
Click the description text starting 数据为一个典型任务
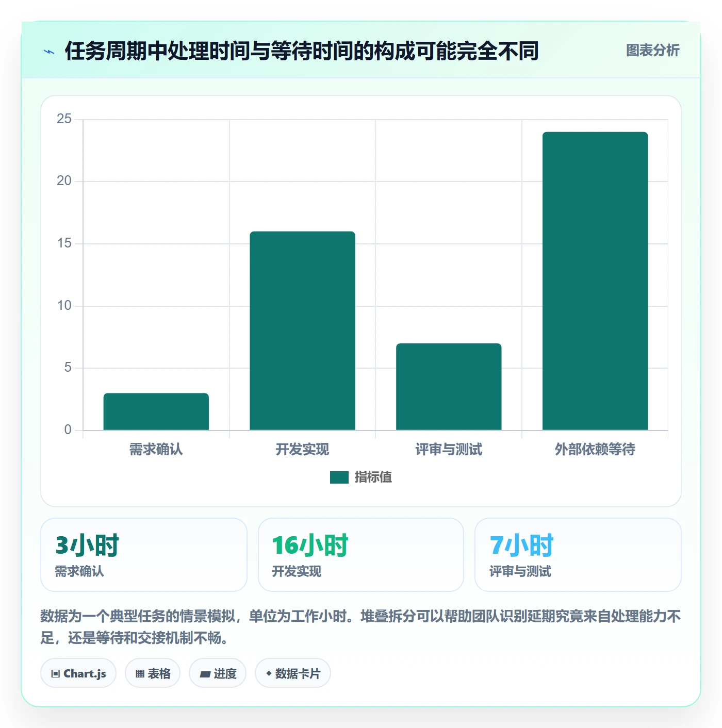360,627
